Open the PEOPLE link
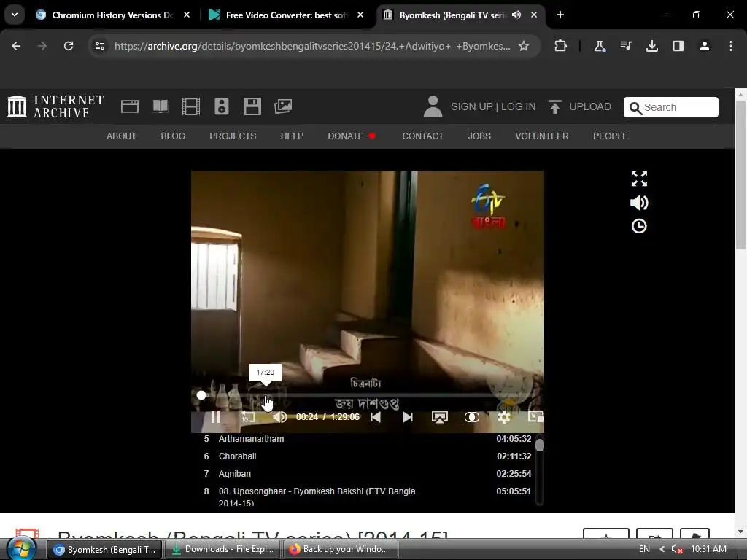The height and width of the screenshot is (560, 747). coord(611,136)
